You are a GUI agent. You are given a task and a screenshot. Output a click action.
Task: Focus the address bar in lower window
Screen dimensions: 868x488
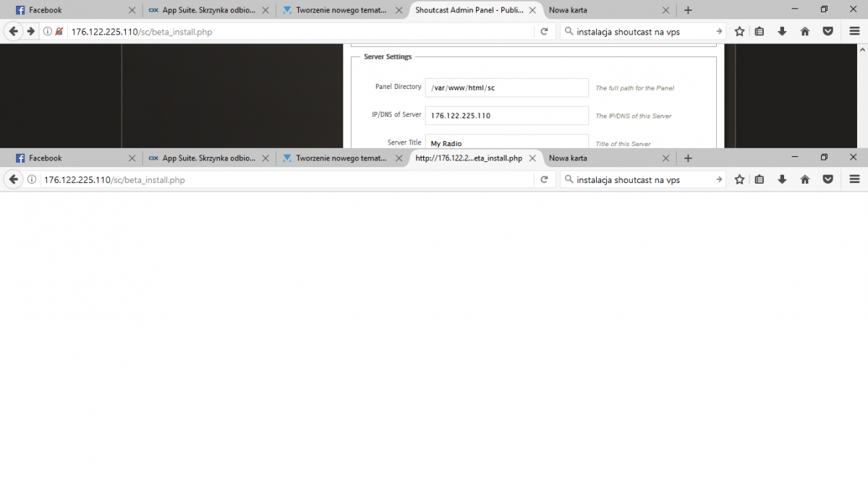click(x=288, y=179)
